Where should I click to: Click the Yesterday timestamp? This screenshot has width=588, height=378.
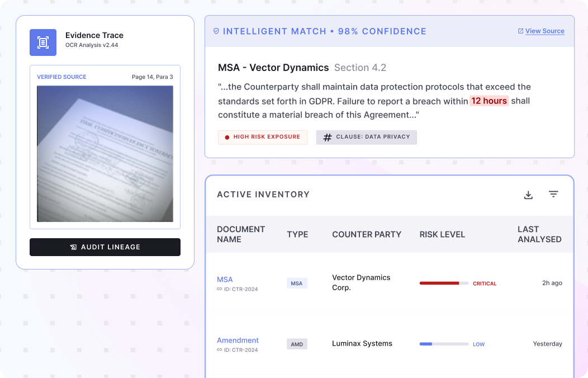click(548, 343)
